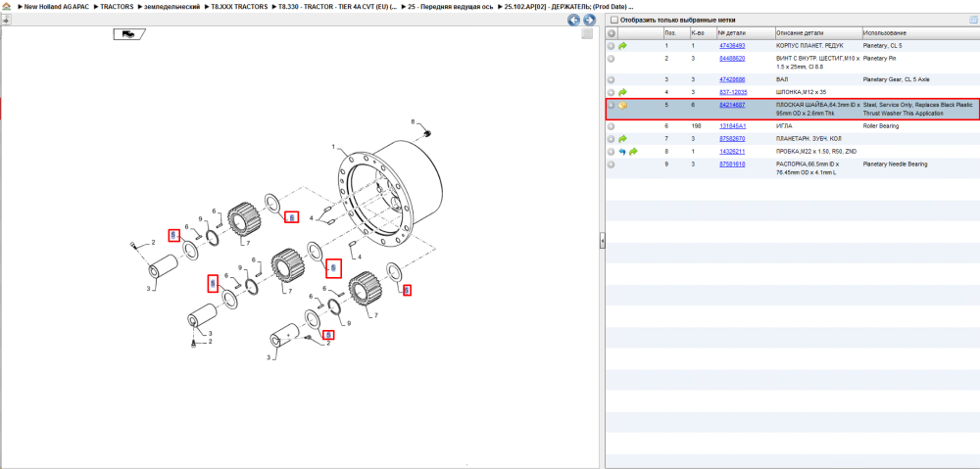
Task: Select the 'ПЛОСКАЯ ШАЙБА' description cell
Action: (817, 110)
